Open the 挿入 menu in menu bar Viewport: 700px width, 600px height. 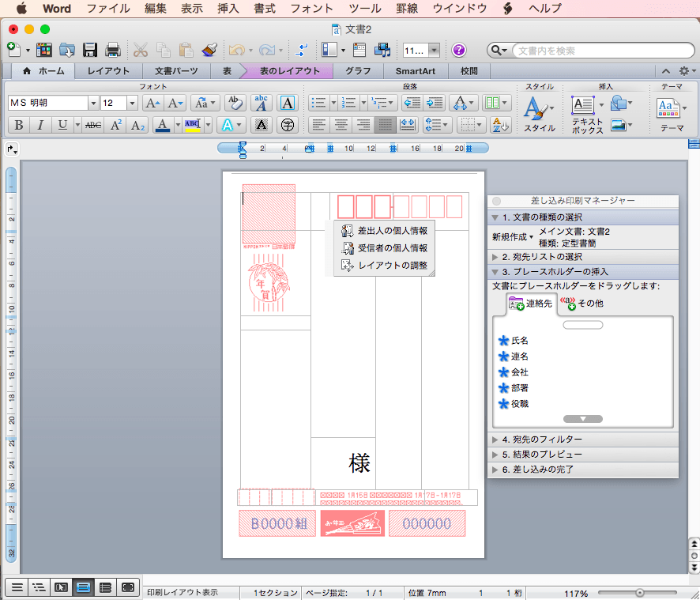[x=228, y=9]
